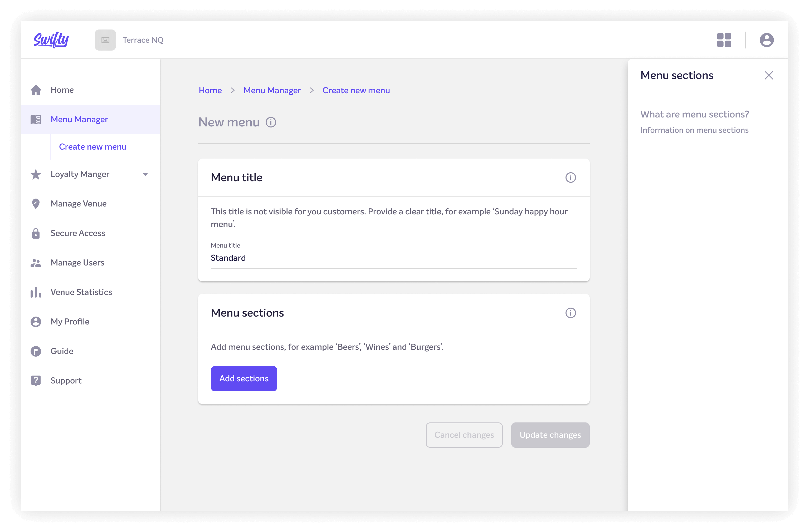
Task: Open the apps grid icon
Action: coord(724,40)
